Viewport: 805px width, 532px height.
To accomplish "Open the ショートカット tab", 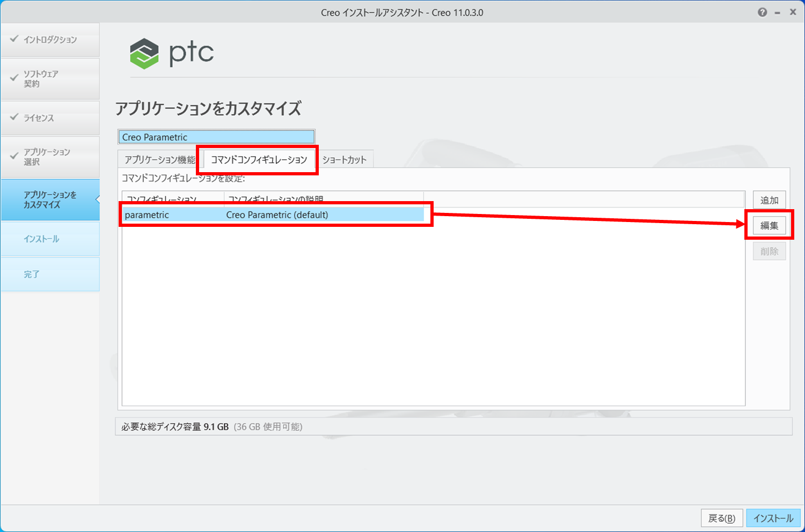I will point(344,160).
